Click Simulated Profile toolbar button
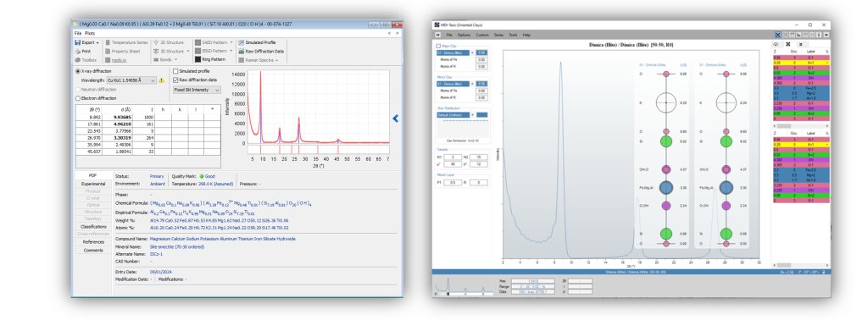 coord(257,42)
